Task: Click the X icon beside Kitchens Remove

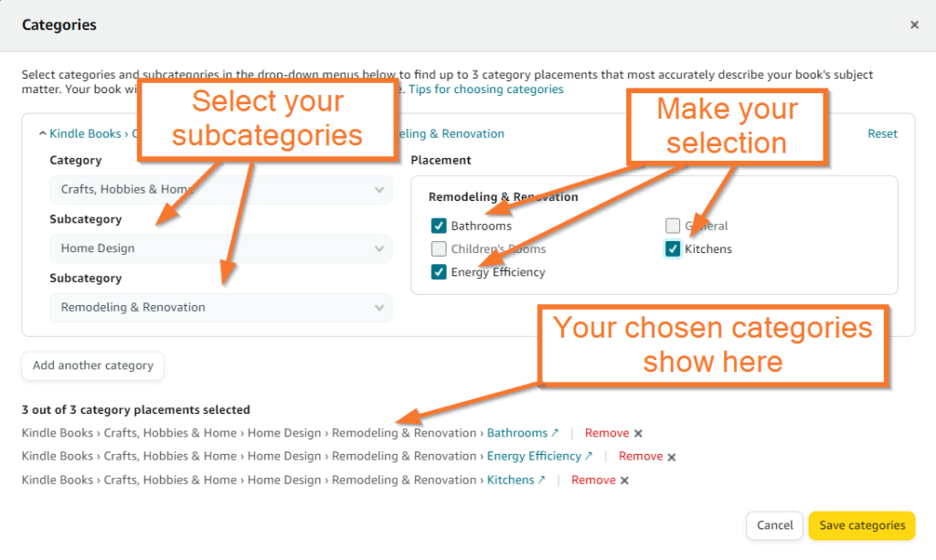Action: click(x=624, y=481)
